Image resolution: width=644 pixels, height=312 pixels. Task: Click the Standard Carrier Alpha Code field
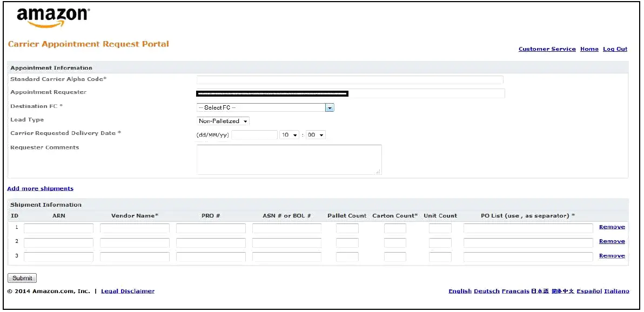[350, 79]
